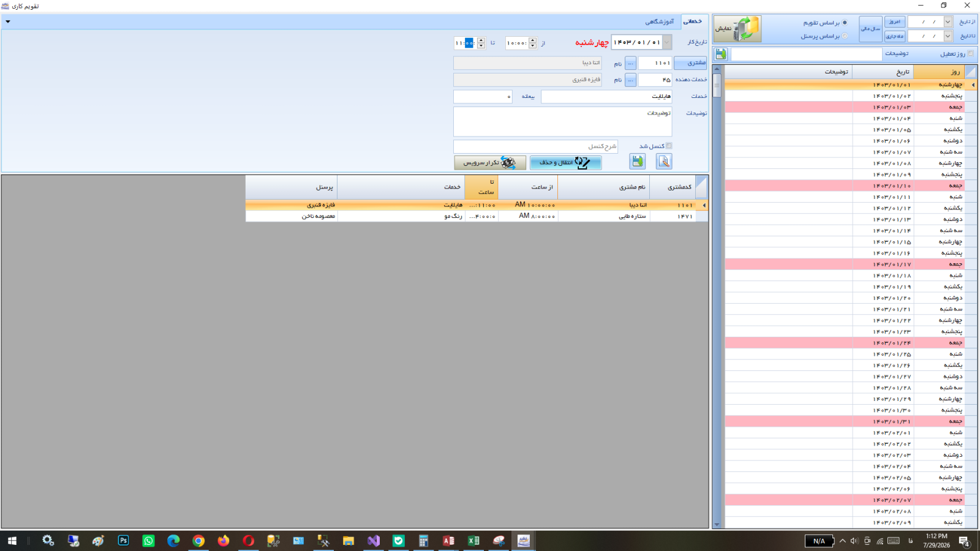Select the بر اساس پرسنل radio option

pos(845,36)
